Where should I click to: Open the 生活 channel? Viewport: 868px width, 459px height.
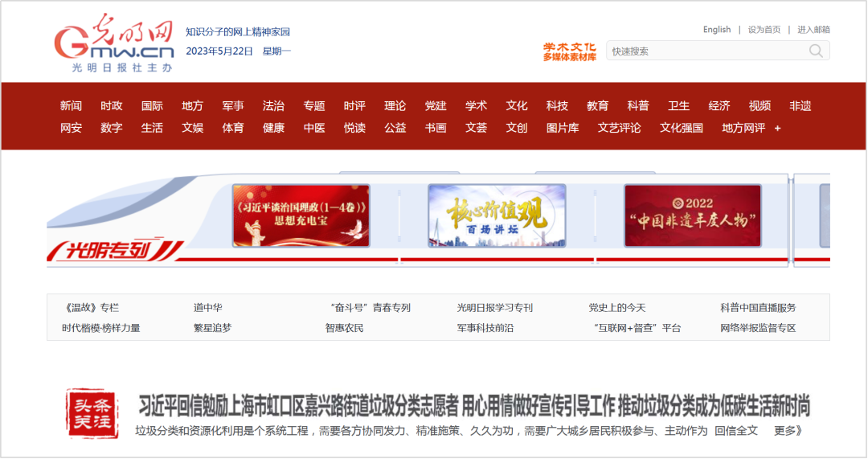pos(152,128)
